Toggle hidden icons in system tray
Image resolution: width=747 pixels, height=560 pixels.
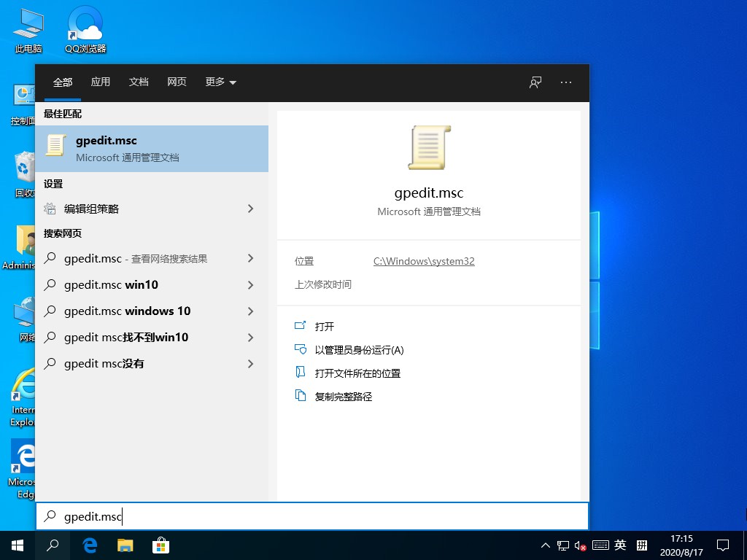546,545
